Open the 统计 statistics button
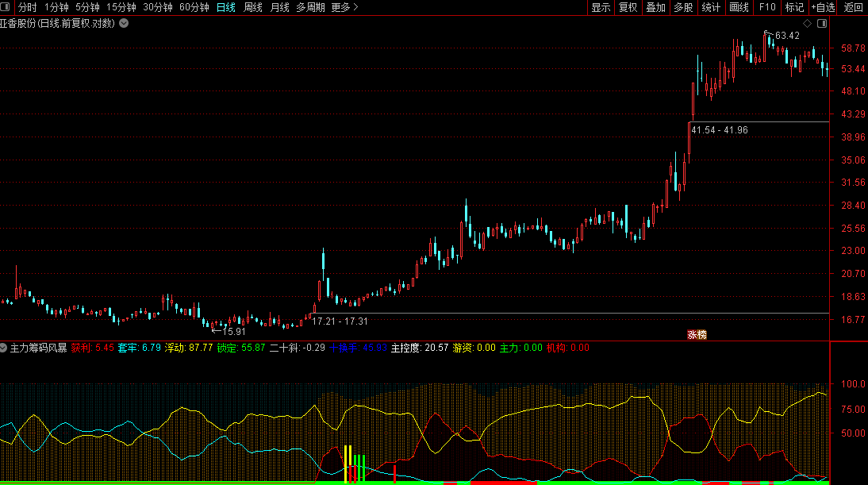This screenshot has height=485, width=868. [x=712, y=7]
